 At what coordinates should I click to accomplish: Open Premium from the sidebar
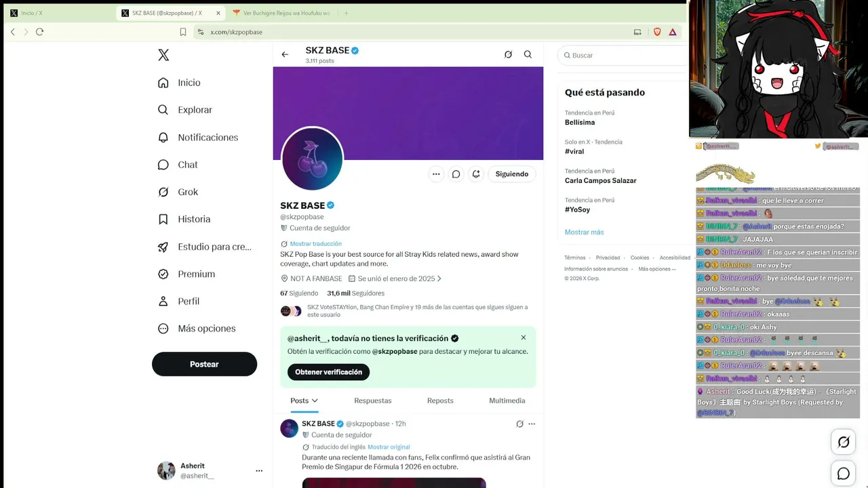click(186, 274)
